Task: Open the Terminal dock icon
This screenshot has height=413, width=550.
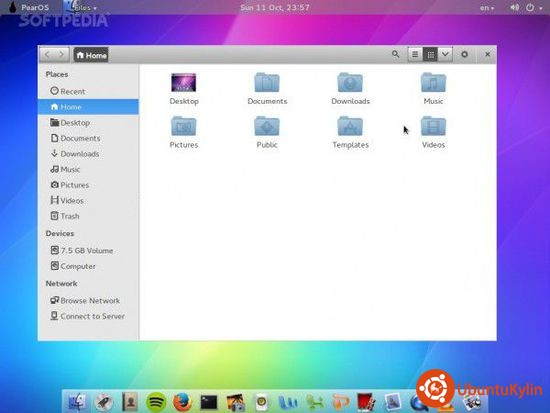Action: (x=209, y=402)
